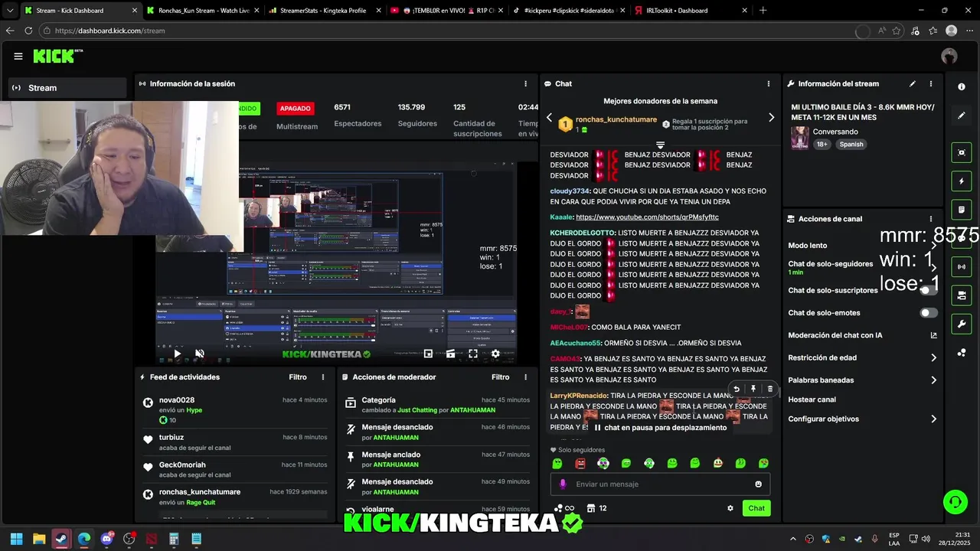The width and height of the screenshot is (980, 551).
Task: Switch to Ronchas_Kun Stream browser tab
Action: (x=202, y=11)
